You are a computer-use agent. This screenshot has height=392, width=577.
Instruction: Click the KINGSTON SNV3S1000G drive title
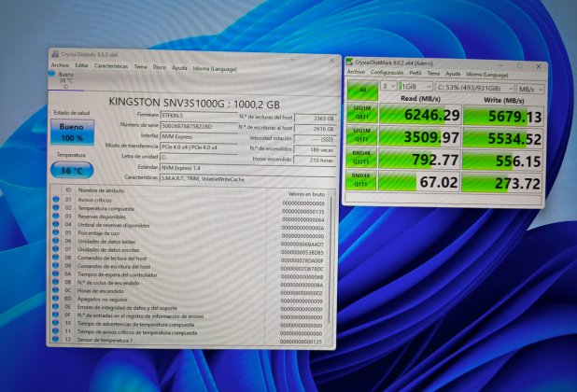click(x=194, y=104)
